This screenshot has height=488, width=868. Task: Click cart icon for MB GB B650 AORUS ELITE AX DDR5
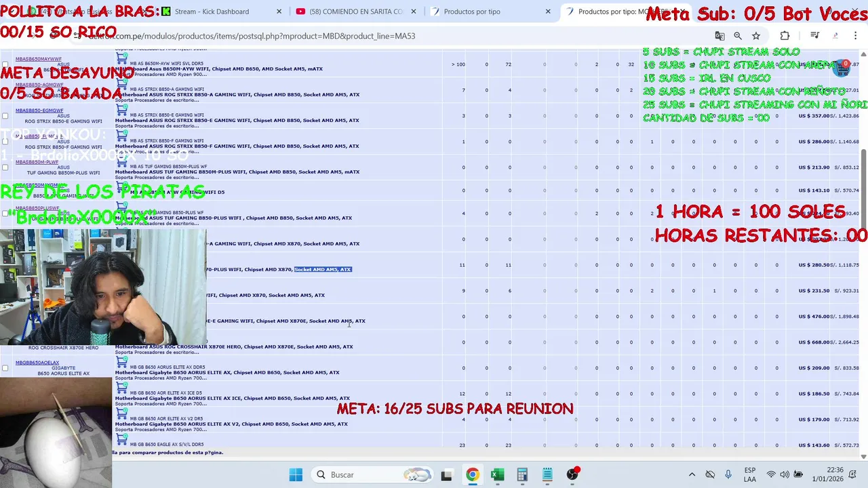(x=121, y=362)
